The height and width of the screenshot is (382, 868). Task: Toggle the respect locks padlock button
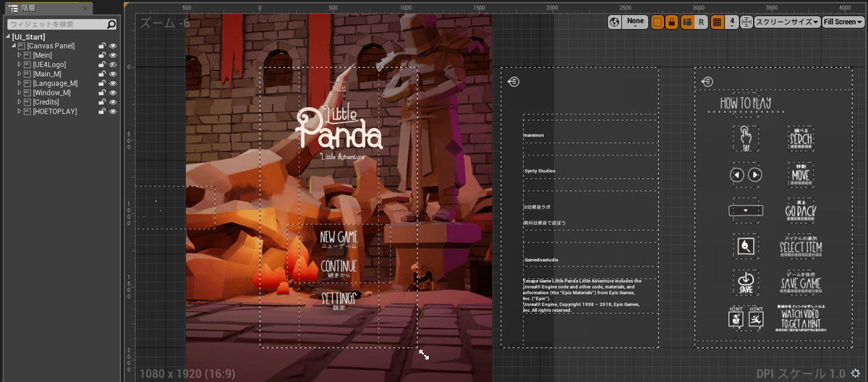coord(672,22)
